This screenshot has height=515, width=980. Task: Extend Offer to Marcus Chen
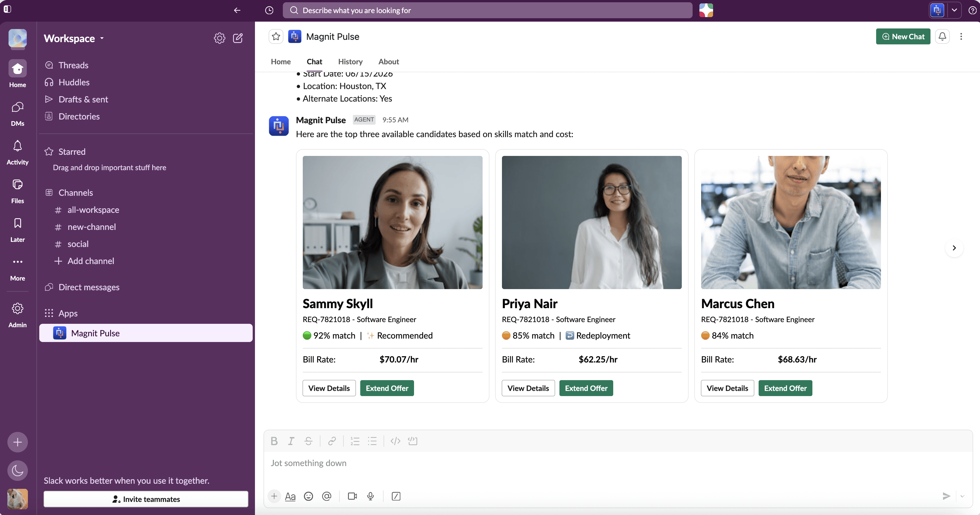point(785,388)
